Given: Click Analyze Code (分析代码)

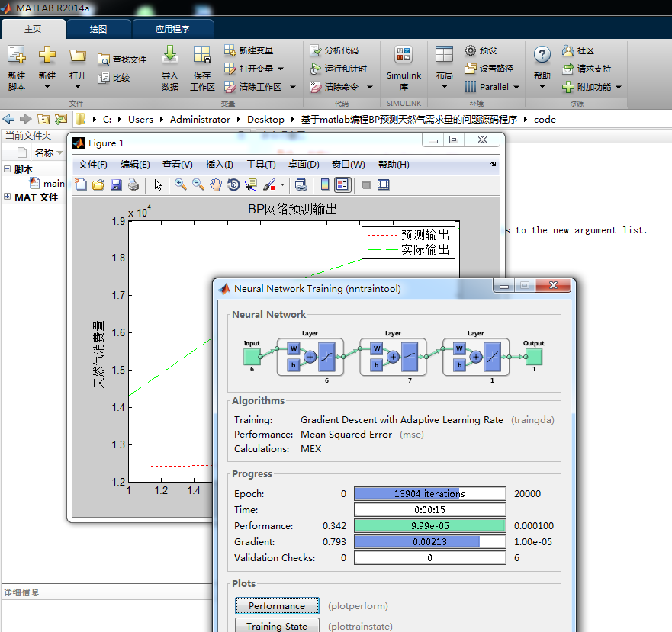Looking at the screenshot, I should click(x=334, y=50).
